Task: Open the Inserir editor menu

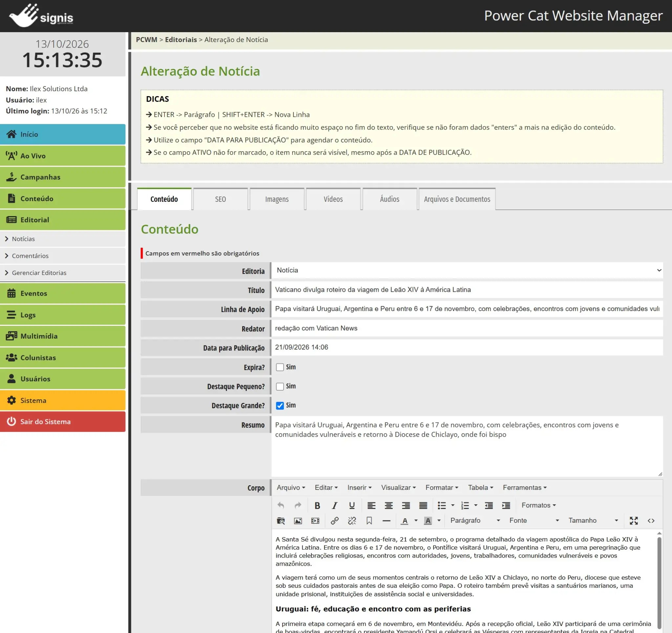Action: tap(359, 488)
